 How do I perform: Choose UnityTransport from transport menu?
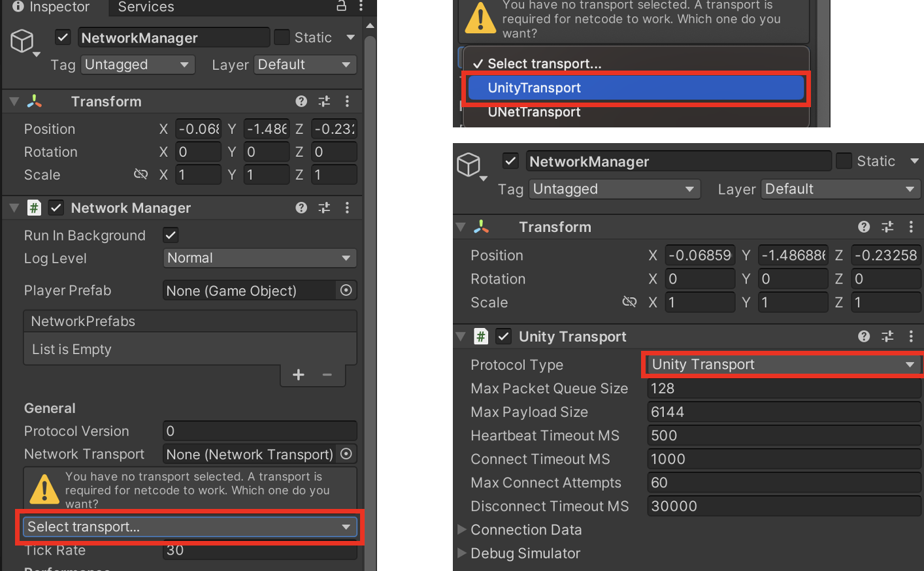coord(635,88)
